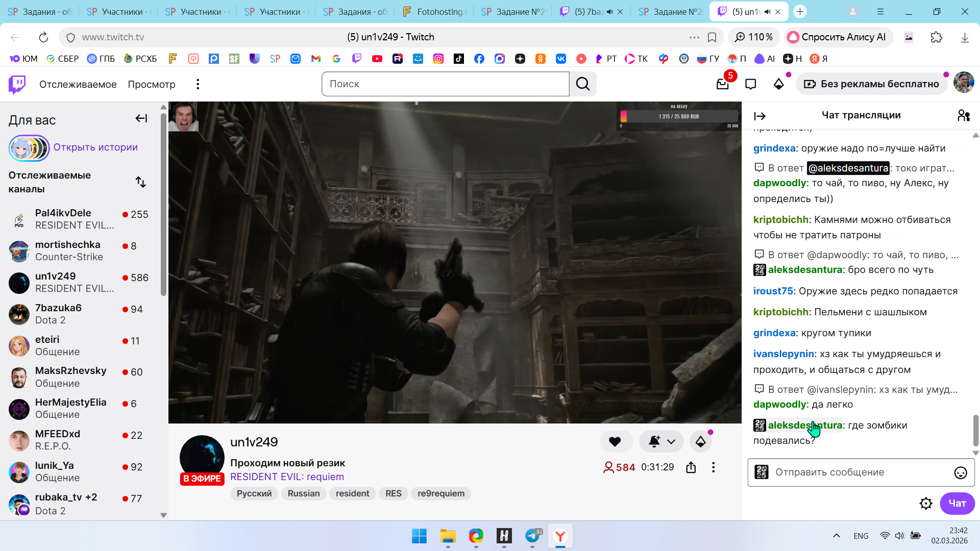Open whispers speech bubble icon
The image size is (980, 551).
750,84
